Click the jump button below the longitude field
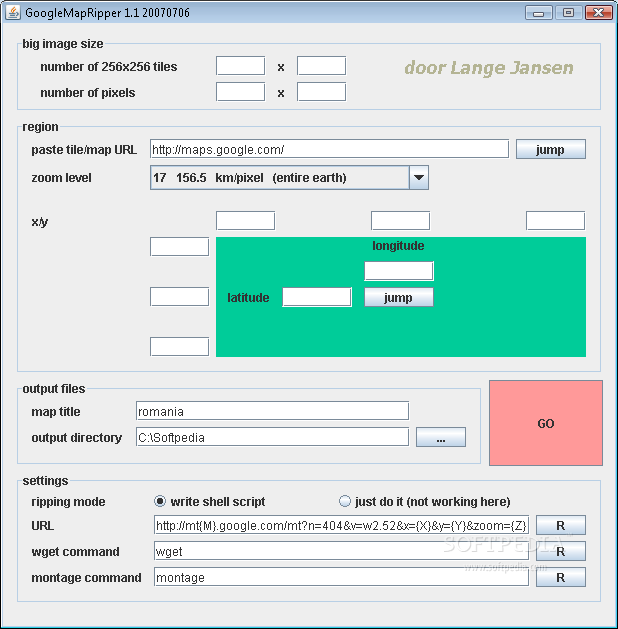Viewport: 618px width, 629px height. (x=399, y=297)
